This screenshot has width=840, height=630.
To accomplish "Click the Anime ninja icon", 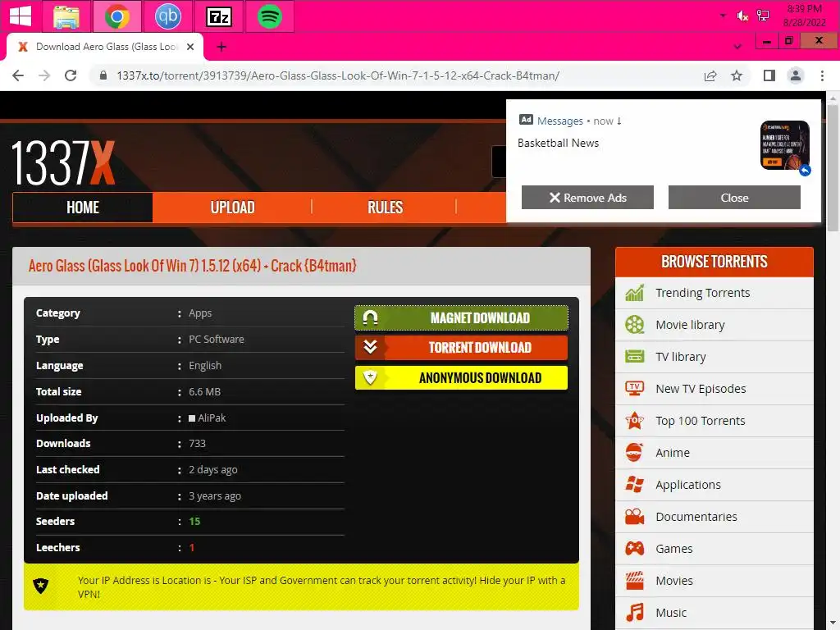I will point(635,453).
